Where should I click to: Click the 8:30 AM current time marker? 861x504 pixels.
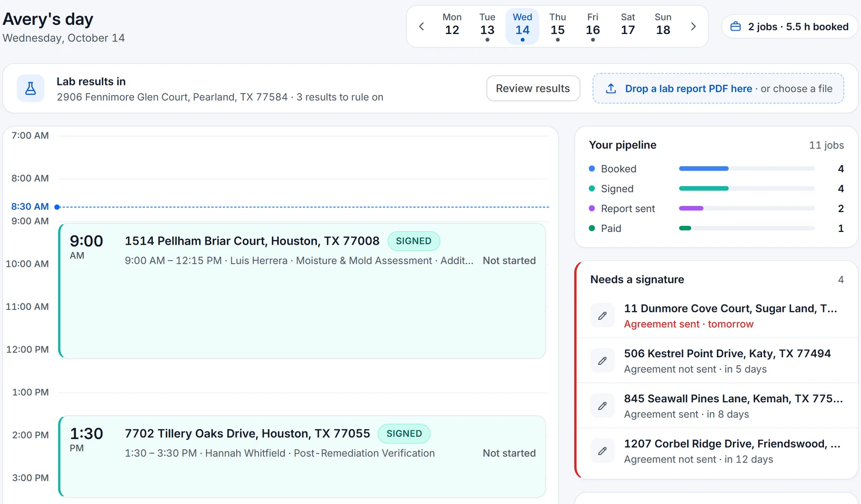coord(30,207)
